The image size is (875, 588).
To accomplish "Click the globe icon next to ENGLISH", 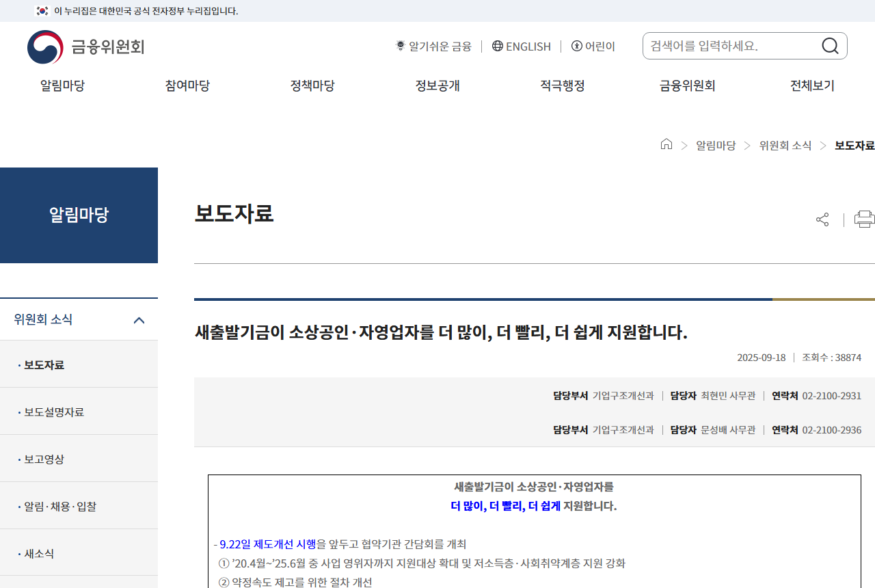I will tap(498, 46).
